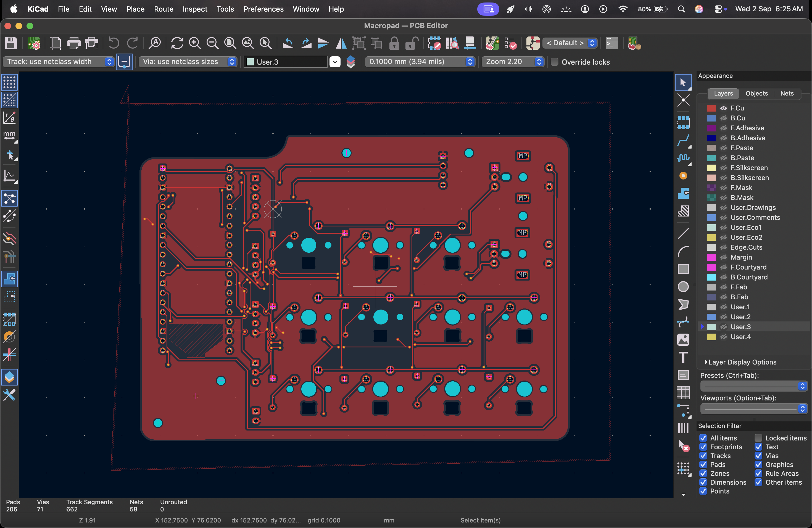Open the Zoom 2.20 dropdown

tap(513, 62)
